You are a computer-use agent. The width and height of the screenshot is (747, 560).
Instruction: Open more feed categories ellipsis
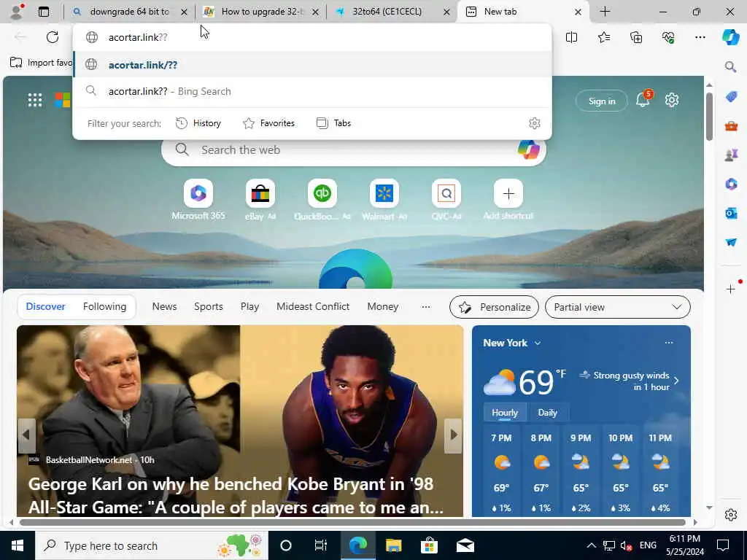point(426,307)
